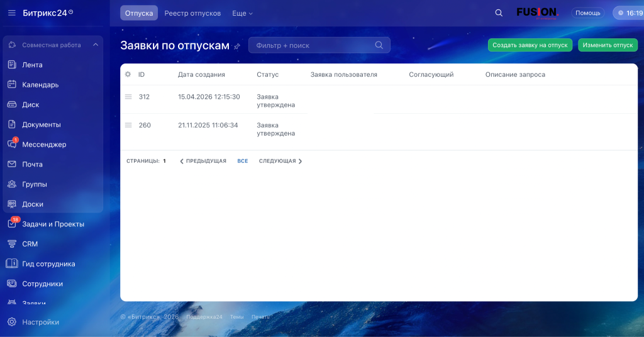Click the Создать заявку на отпуск button
The width and height of the screenshot is (644, 337).
pyautogui.click(x=530, y=45)
